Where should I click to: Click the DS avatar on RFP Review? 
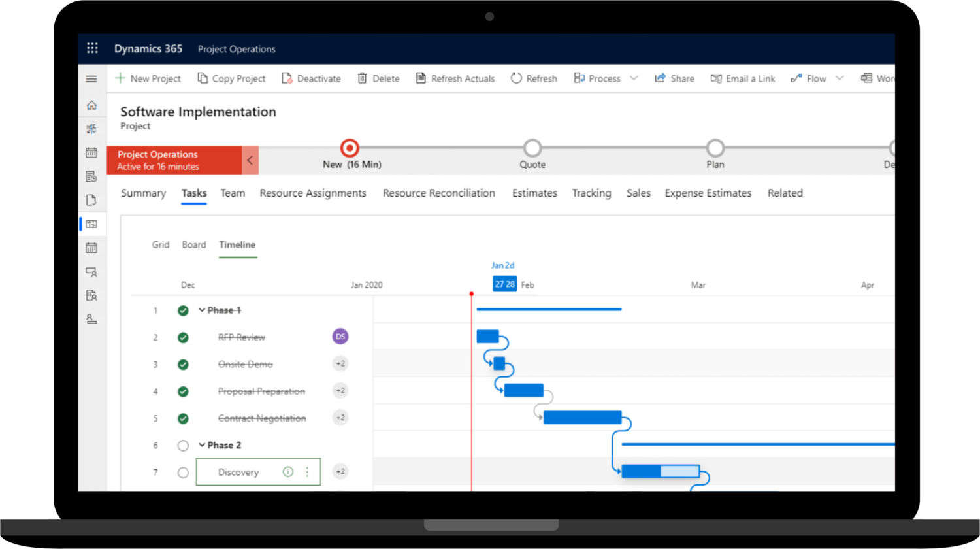(x=340, y=337)
